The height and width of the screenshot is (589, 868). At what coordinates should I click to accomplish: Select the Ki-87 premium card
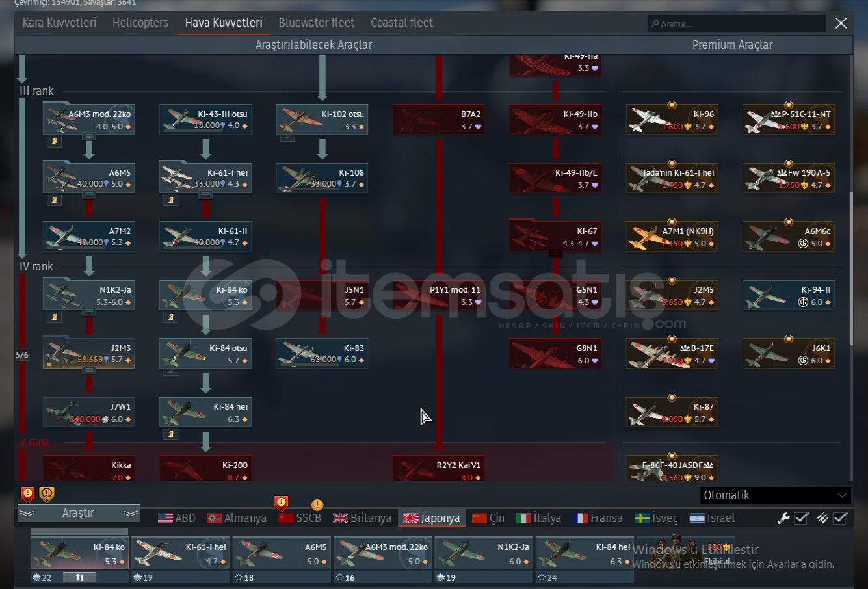(672, 412)
